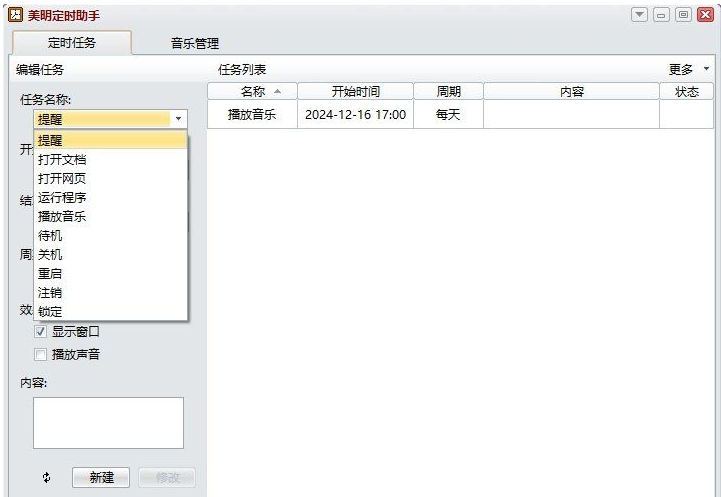Sort by the 名称 column header
This screenshot has width=721, height=497.
pos(252,91)
